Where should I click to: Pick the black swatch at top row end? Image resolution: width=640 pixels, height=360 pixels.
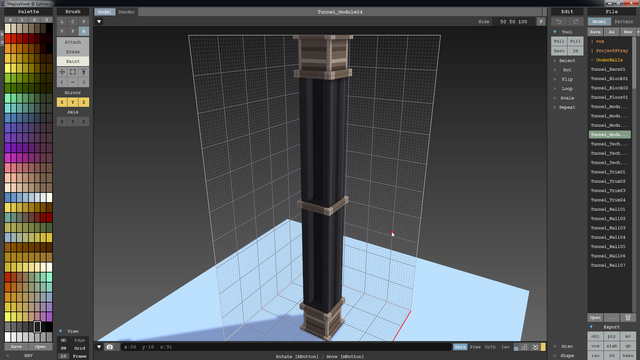click(49, 28)
